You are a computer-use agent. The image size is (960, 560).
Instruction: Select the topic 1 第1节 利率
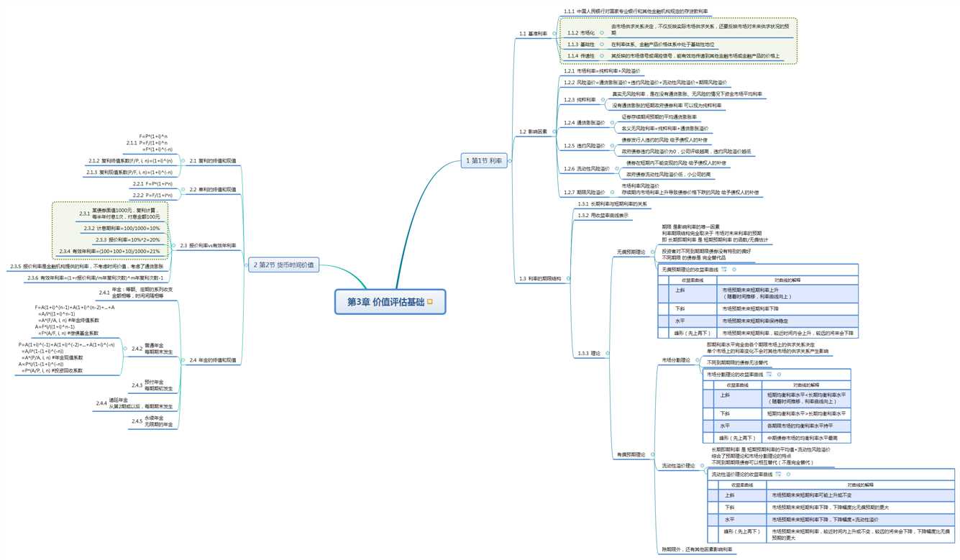486,162
